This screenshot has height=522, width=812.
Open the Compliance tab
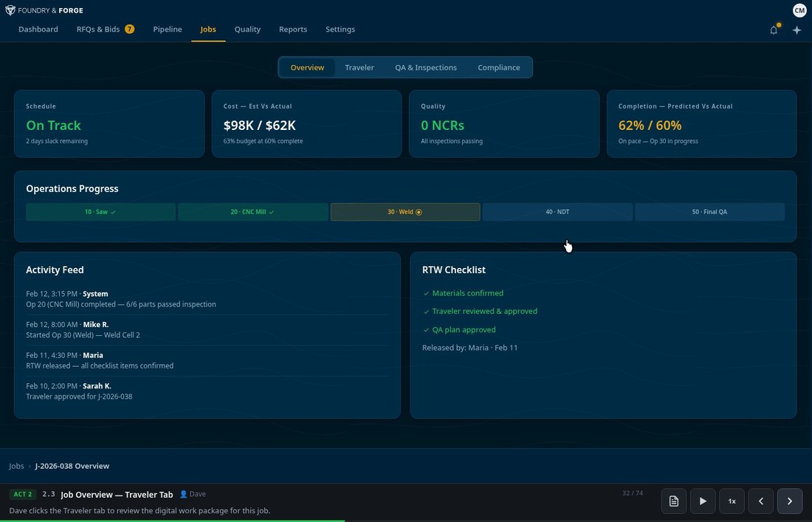[x=498, y=67]
